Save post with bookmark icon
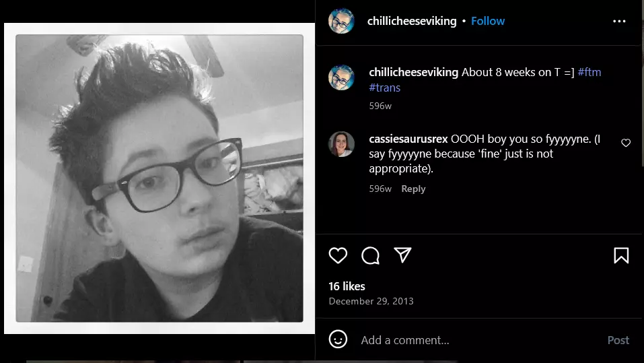 click(x=621, y=255)
